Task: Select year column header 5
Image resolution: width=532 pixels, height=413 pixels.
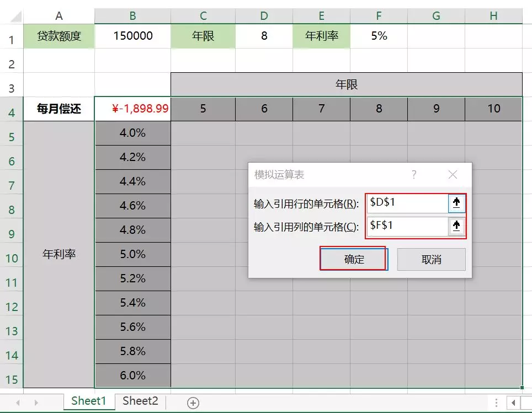Action: click(x=203, y=109)
